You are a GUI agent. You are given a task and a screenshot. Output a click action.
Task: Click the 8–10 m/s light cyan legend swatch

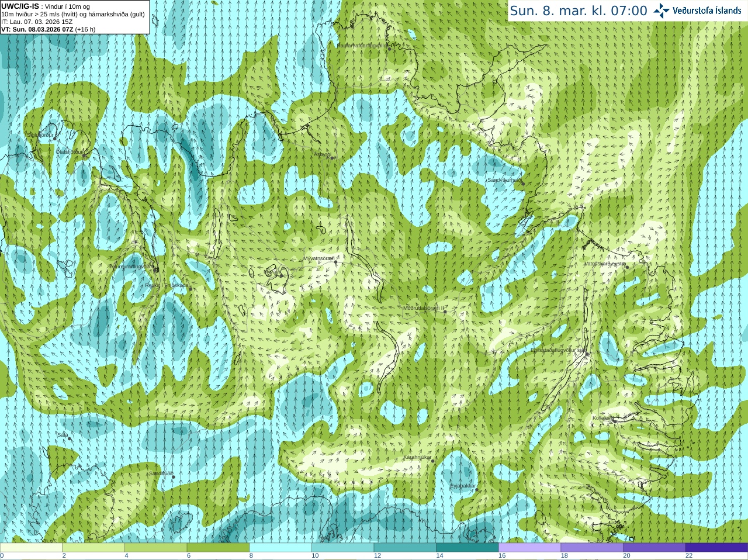click(280, 548)
